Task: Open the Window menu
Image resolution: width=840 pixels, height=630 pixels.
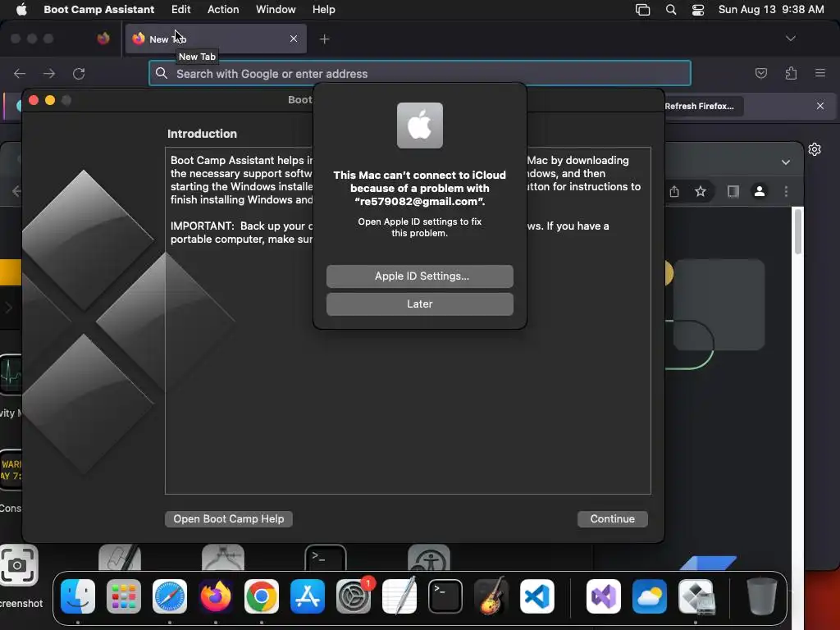Action: pos(276,9)
